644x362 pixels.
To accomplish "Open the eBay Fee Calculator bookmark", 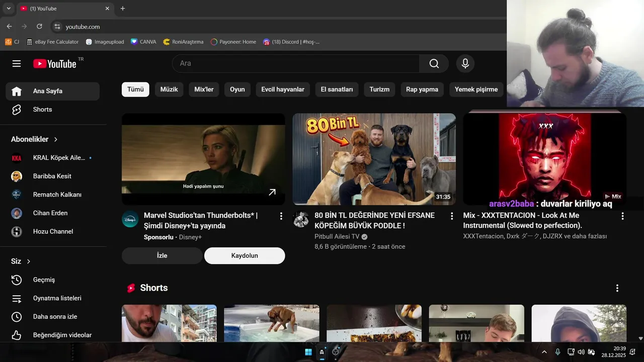I will 53,42.
